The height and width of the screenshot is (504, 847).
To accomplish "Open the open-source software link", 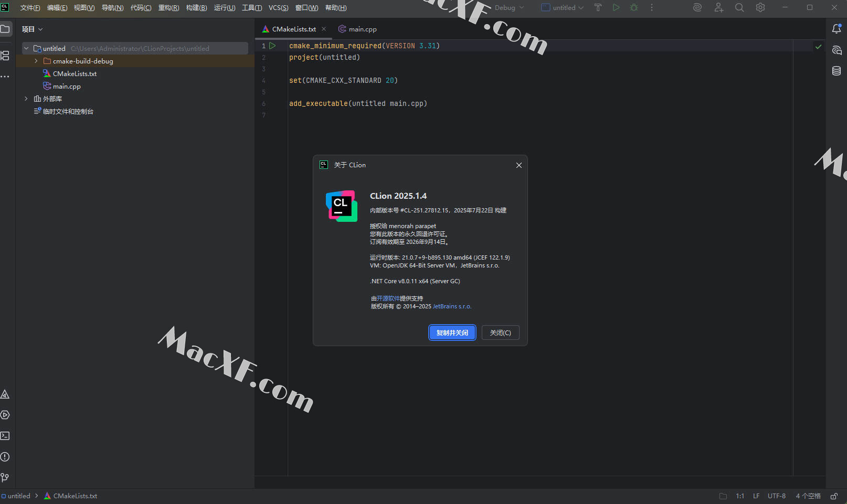I will pyautogui.click(x=388, y=298).
